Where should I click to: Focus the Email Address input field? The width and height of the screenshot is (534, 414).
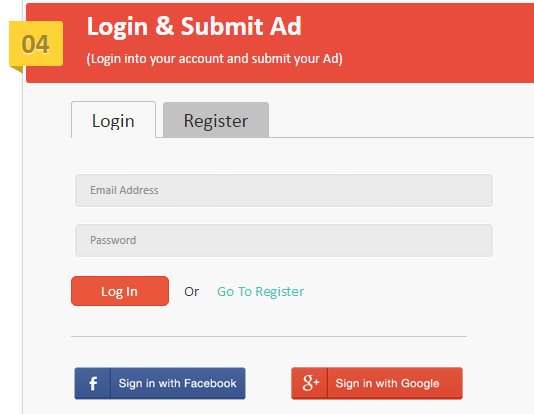tap(284, 190)
